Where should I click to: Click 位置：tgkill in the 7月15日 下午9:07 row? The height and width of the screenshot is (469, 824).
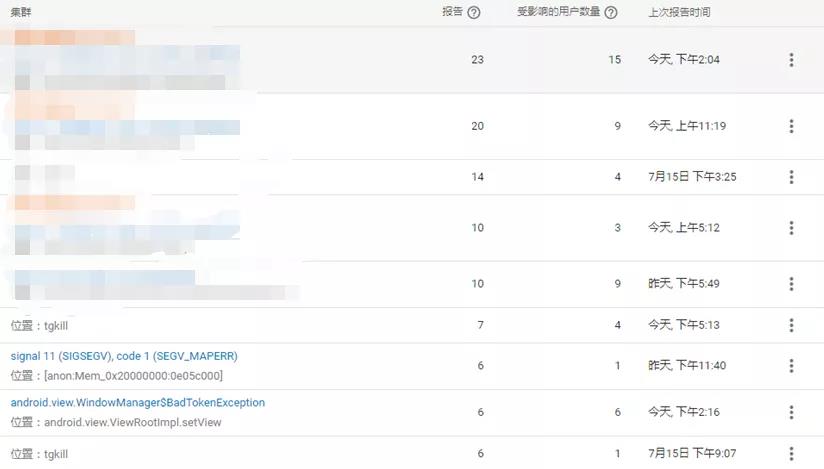39,454
